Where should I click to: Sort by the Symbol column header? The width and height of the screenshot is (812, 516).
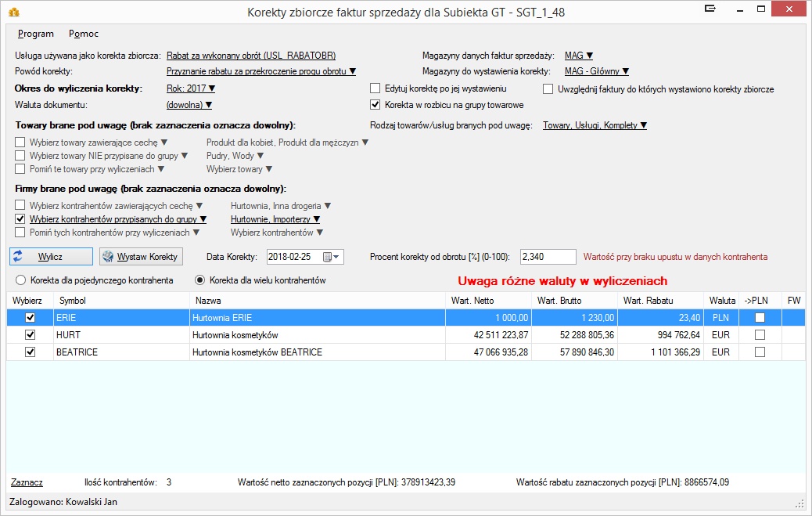122,300
